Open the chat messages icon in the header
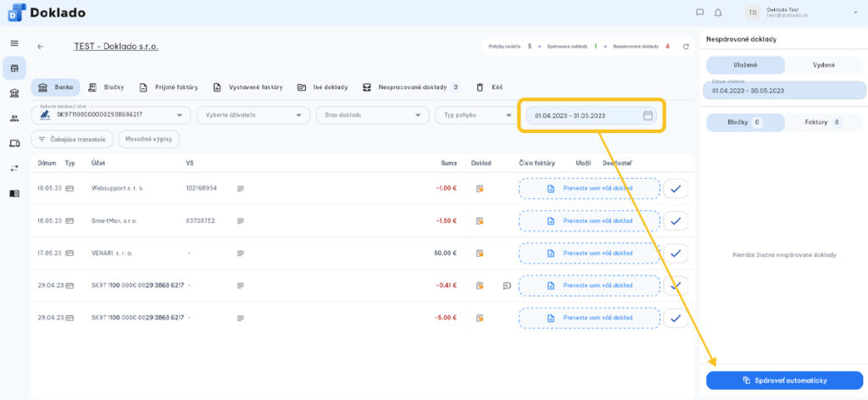The height and width of the screenshot is (400, 868). 699,12
